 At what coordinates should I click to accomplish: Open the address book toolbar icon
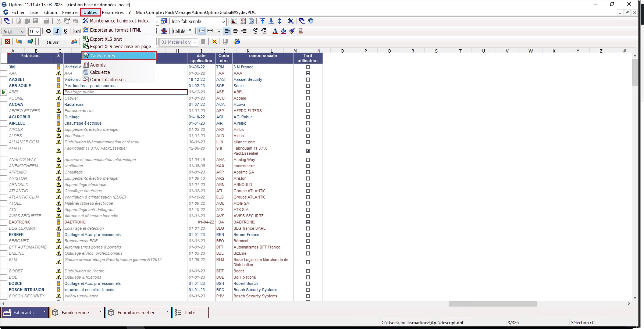(x=234, y=21)
